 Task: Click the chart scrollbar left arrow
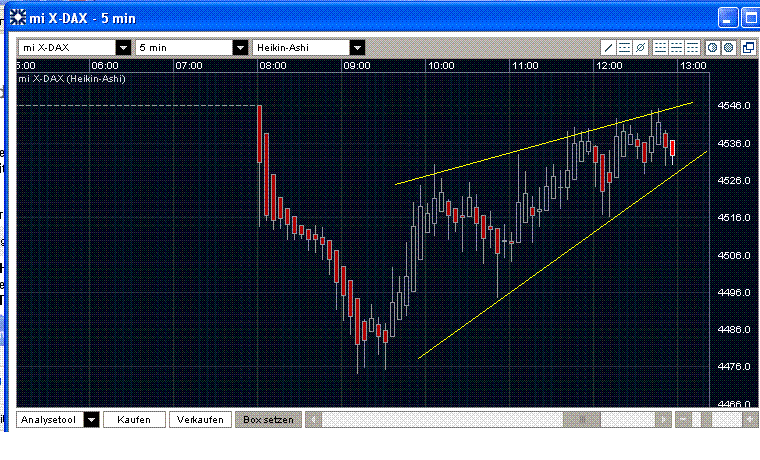[x=314, y=419]
